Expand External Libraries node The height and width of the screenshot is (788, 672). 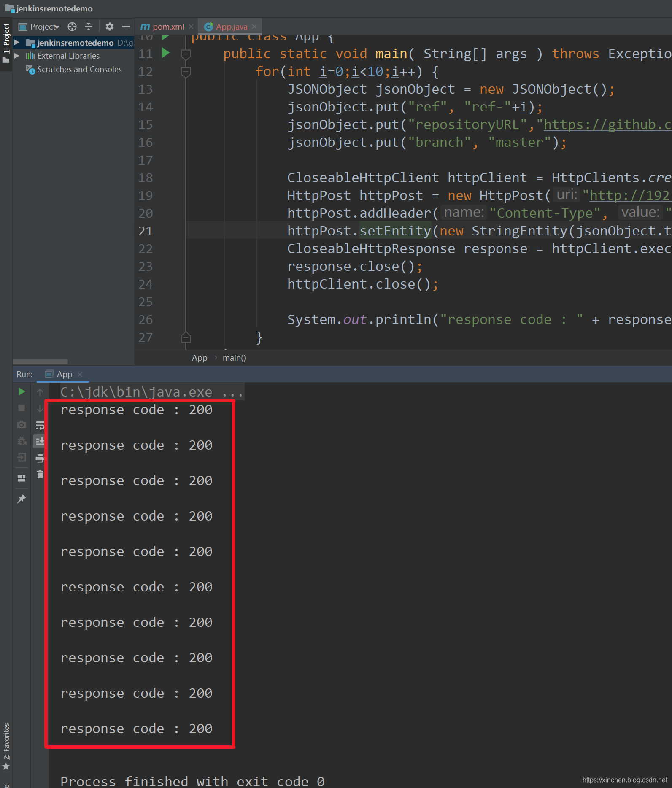tap(17, 56)
